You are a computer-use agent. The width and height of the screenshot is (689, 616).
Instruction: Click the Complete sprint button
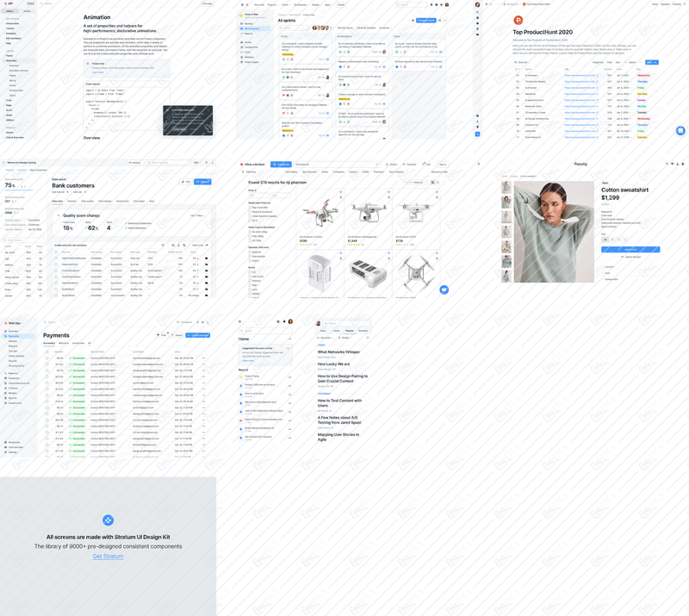pyautogui.click(x=425, y=20)
